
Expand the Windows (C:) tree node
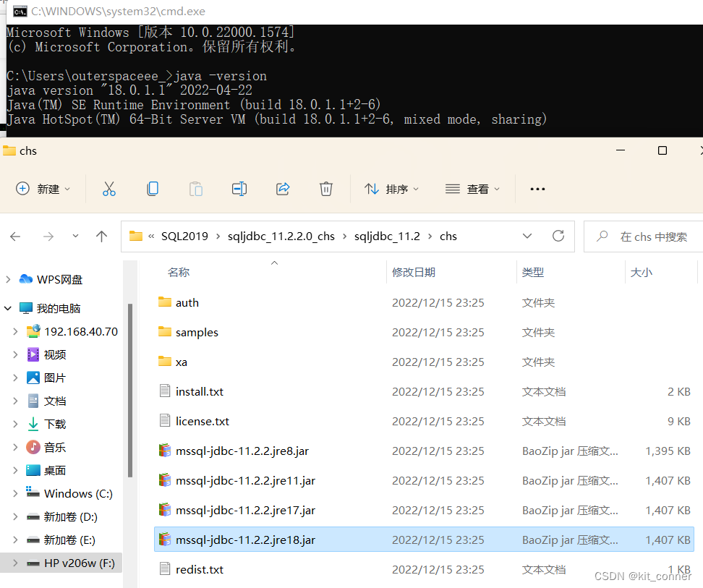click(x=16, y=493)
